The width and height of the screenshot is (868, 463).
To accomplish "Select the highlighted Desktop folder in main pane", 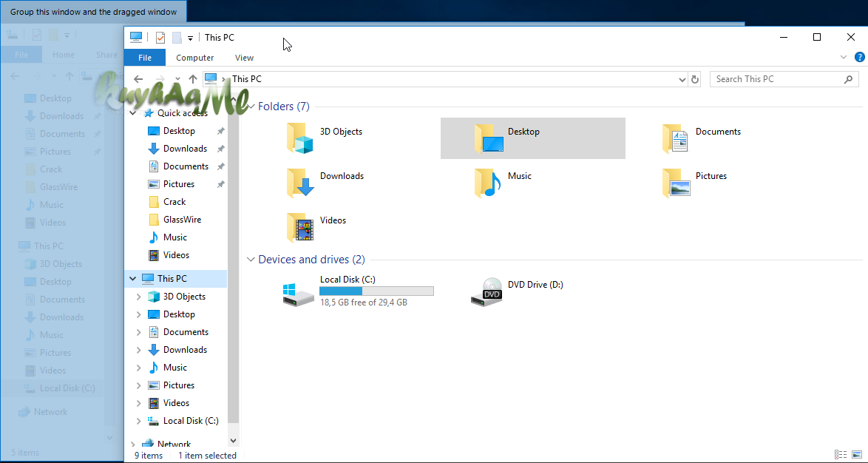I will [x=532, y=138].
